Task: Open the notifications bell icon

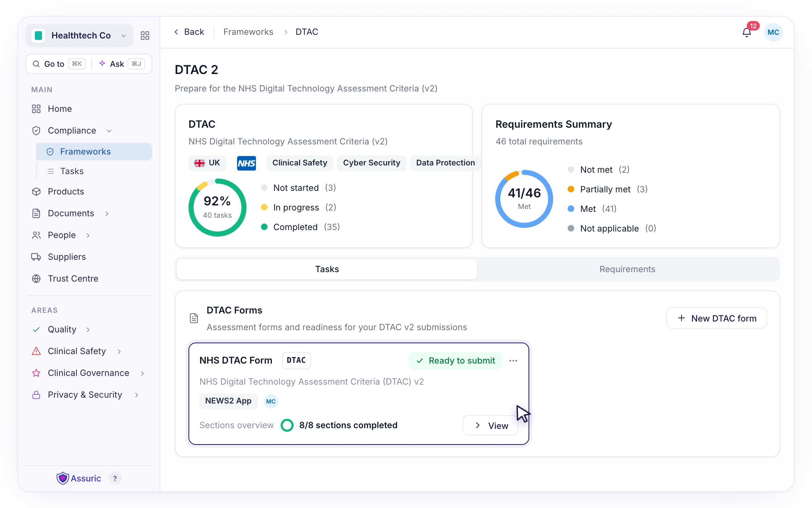Action: coord(746,33)
